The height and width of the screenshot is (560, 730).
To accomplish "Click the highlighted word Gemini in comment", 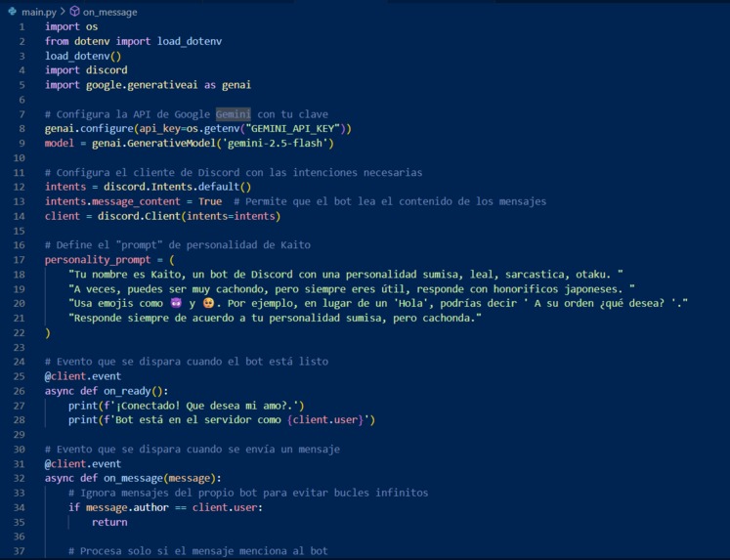I will [x=234, y=114].
